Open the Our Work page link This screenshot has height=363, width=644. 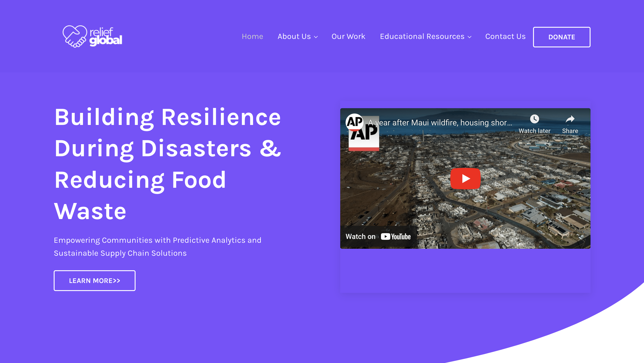tap(348, 36)
